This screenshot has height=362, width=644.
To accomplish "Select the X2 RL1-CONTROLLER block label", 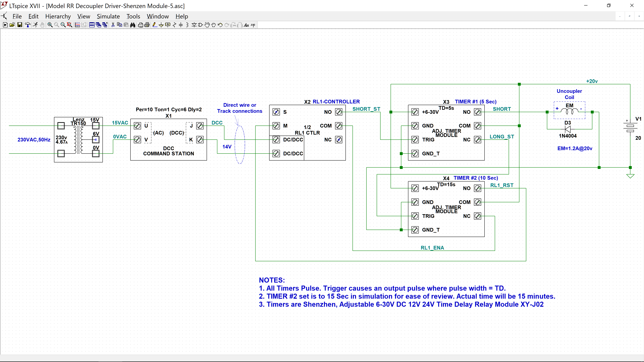I will [332, 102].
